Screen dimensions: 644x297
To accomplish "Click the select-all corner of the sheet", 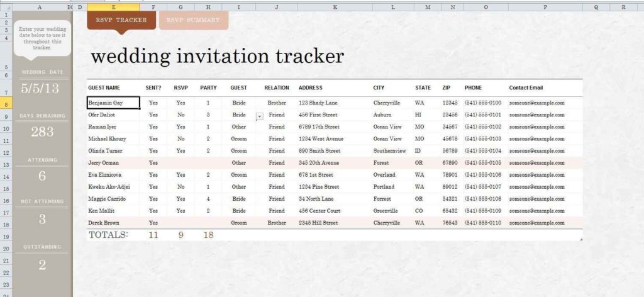I will pos(6,7).
